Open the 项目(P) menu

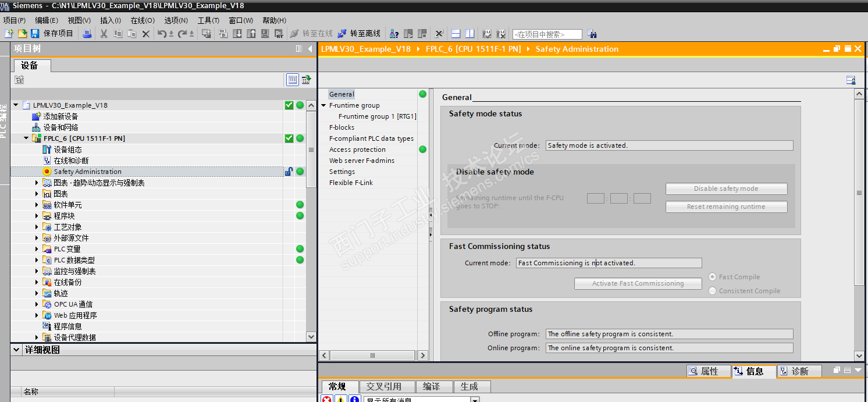click(x=15, y=20)
